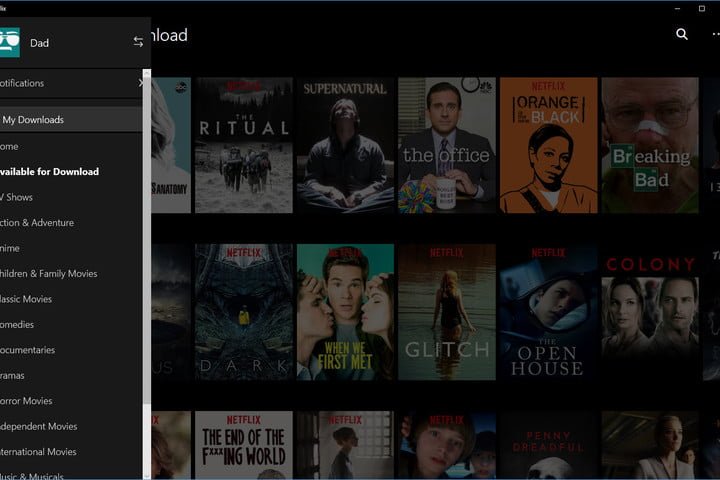The height and width of the screenshot is (480, 720).
Task: Open Breaking Bad poster
Action: point(650,145)
